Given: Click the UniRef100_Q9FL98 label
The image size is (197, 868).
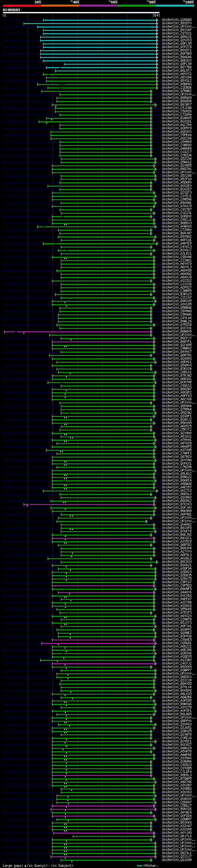Looking at the screenshot, I should (177, 64).
